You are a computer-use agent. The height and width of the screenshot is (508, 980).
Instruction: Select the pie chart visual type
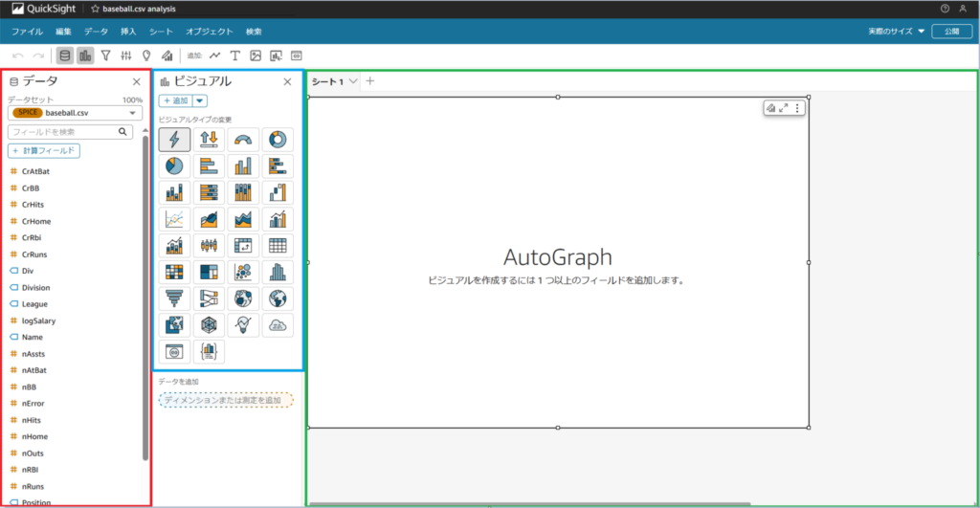pyautogui.click(x=174, y=166)
